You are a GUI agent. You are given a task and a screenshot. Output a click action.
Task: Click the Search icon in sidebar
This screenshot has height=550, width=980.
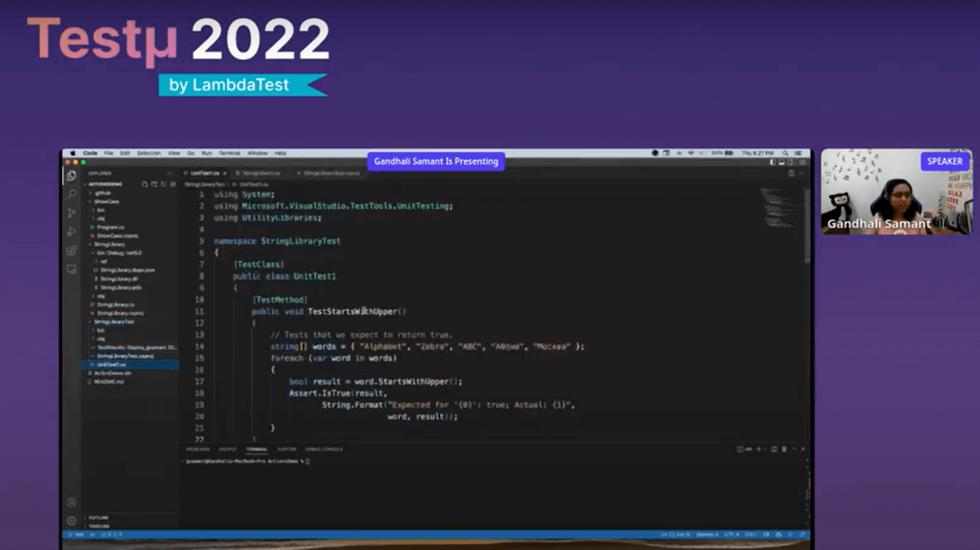click(x=72, y=192)
